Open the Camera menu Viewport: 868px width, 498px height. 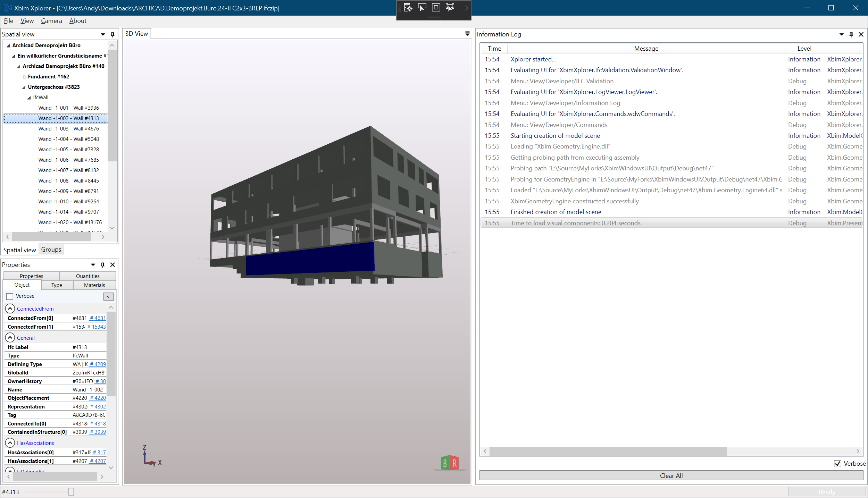(51, 21)
